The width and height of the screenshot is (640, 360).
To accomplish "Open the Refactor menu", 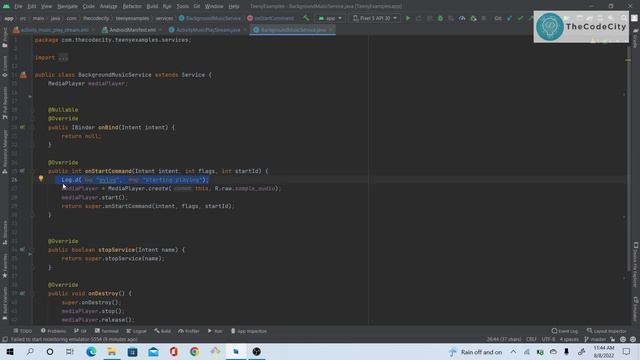I will click(132, 7).
